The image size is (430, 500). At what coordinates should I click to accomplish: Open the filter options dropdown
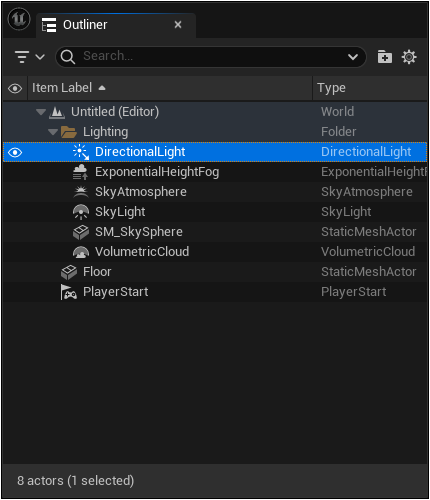pyautogui.click(x=29, y=57)
